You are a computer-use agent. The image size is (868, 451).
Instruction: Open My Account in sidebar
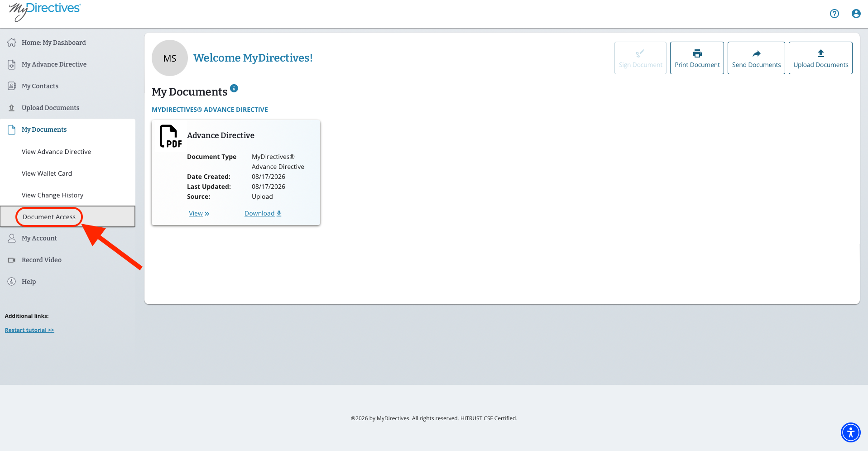click(x=39, y=238)
